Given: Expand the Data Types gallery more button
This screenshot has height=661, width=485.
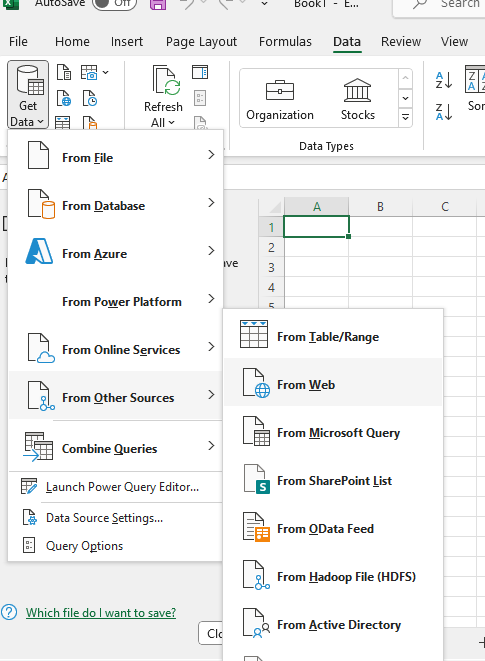Looking at the screenshot, I should [x=405, y=118].
